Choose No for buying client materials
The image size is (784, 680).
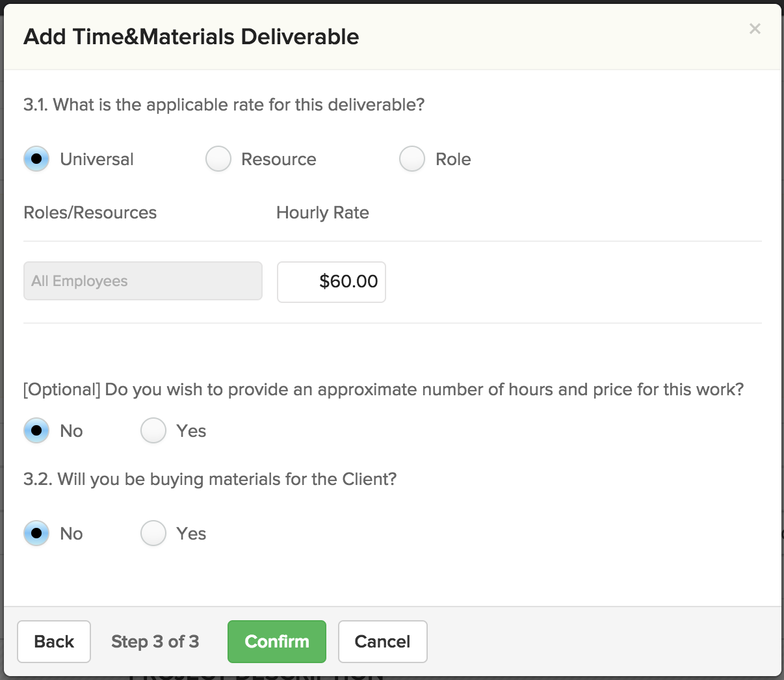pyautogui.click(x=36, y=533)
